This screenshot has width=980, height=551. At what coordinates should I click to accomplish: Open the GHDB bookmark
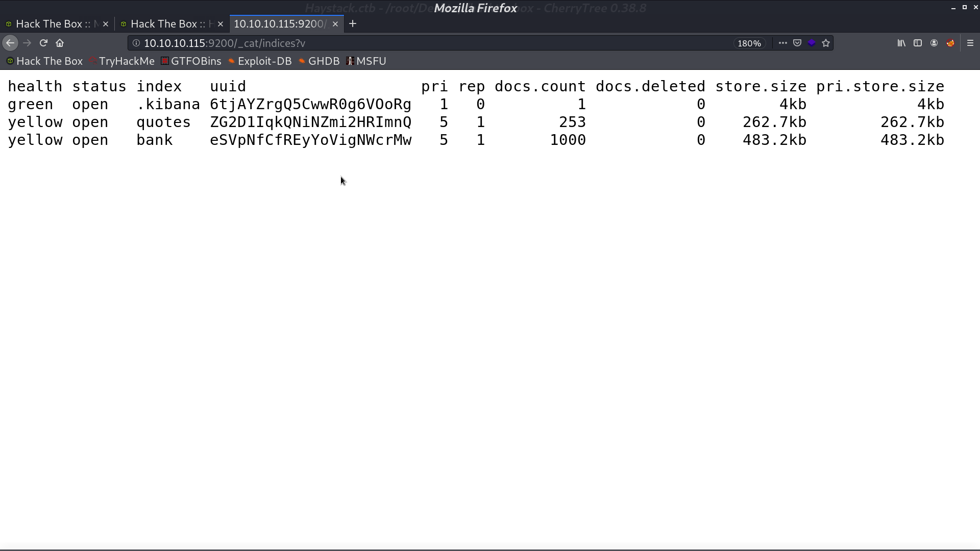(x=320, y=61)
